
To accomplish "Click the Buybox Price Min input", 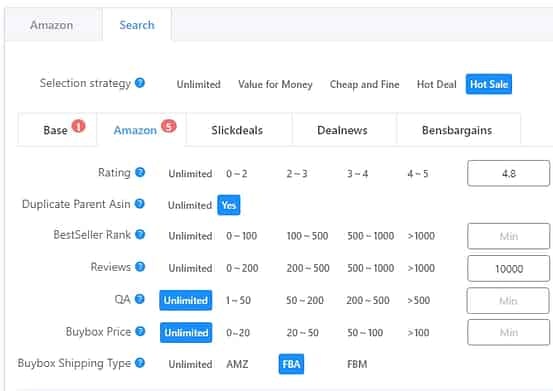I will tap(509, 332).
